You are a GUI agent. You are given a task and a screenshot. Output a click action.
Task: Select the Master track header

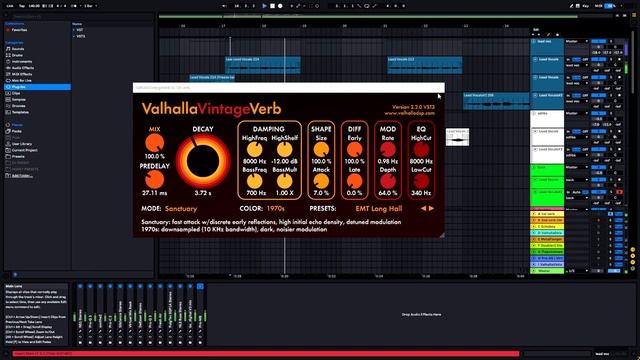(x=547, y=271)
